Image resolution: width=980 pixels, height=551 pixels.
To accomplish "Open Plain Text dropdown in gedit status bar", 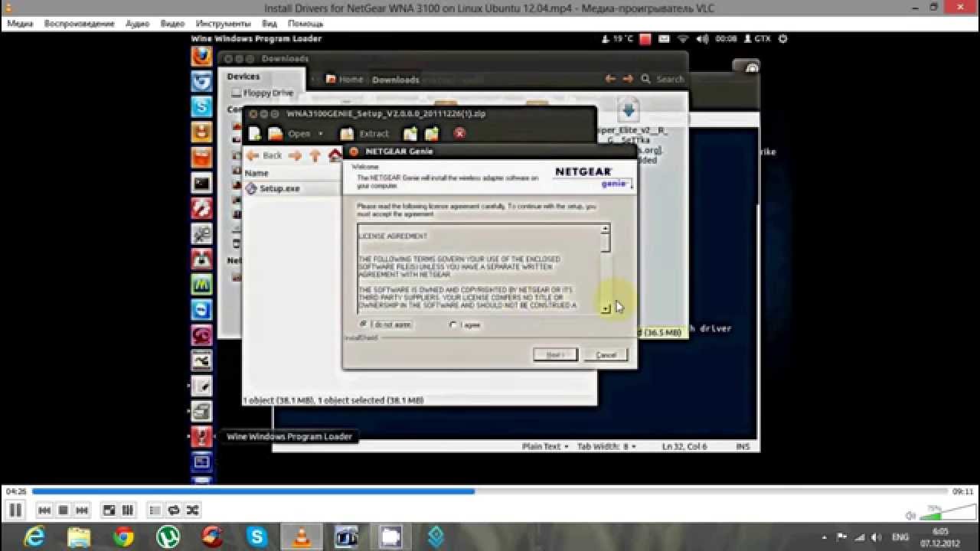I will point(545,446).
